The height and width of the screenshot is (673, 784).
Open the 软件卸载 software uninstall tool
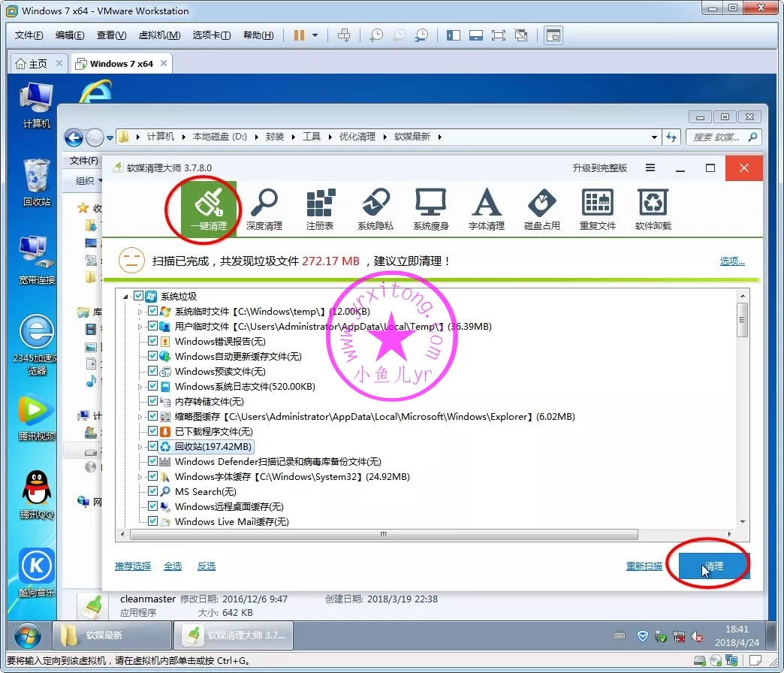click(x=653, y=209)
